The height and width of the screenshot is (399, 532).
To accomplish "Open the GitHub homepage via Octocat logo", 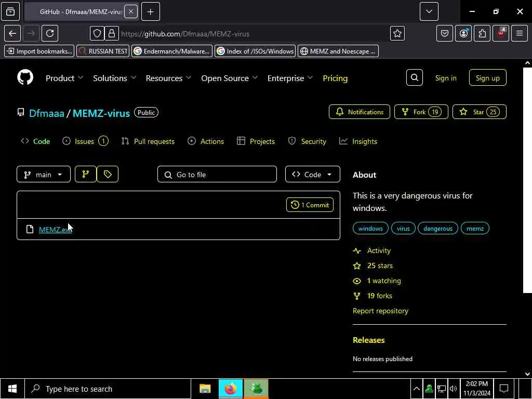I will [x=25, y=78].
